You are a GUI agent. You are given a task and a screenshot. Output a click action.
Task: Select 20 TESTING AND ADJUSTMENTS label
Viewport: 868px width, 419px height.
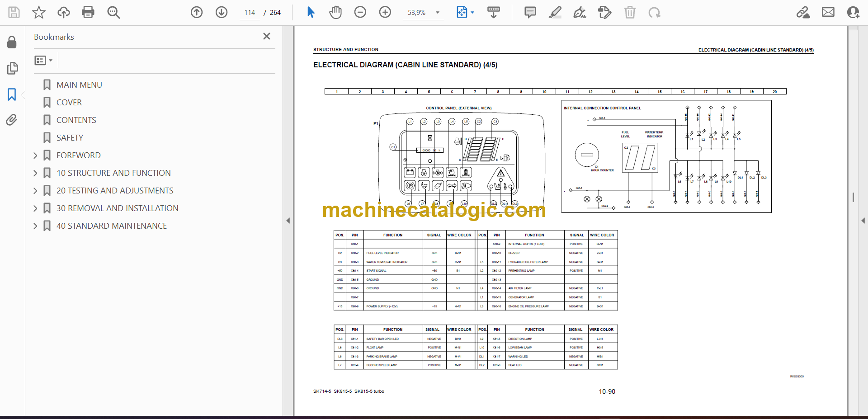[115, 191]
